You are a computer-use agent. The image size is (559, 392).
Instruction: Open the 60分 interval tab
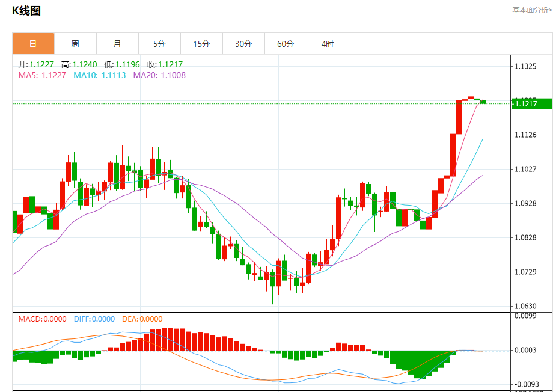point(286,44)
